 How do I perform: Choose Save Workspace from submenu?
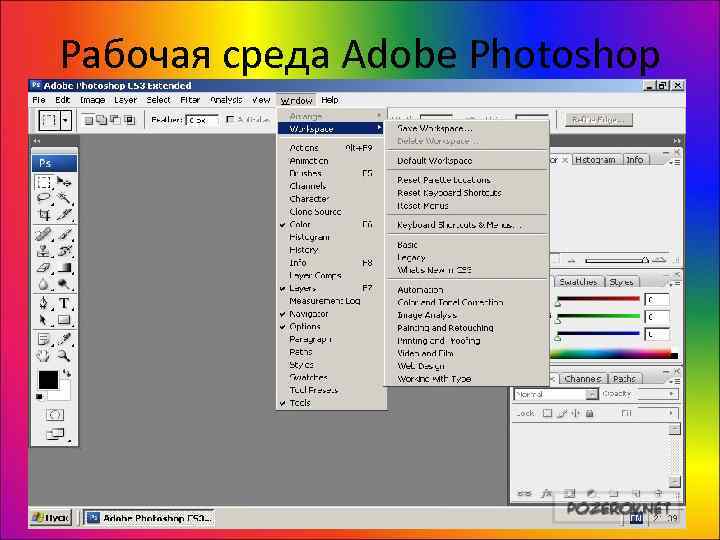tap(467, 129)
